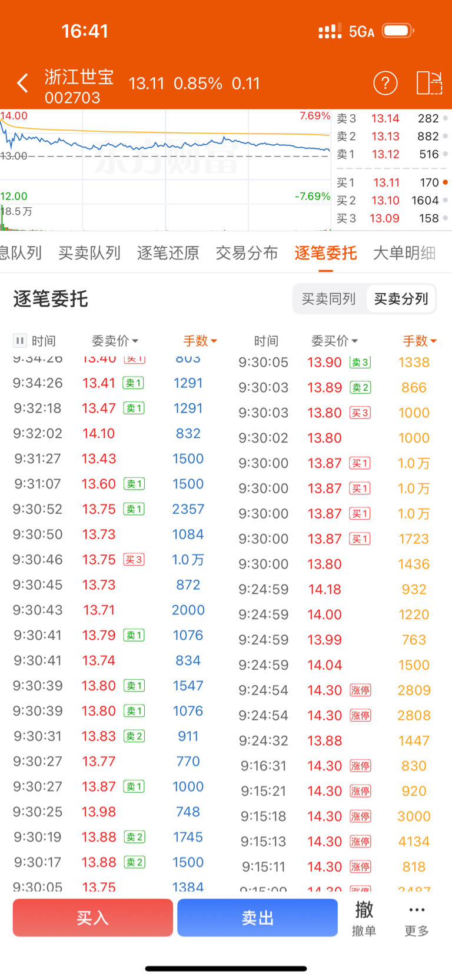The image size is (452, 980).
Task: Select the 卖1 13.12 quote row
Action: tap(392, 154)
